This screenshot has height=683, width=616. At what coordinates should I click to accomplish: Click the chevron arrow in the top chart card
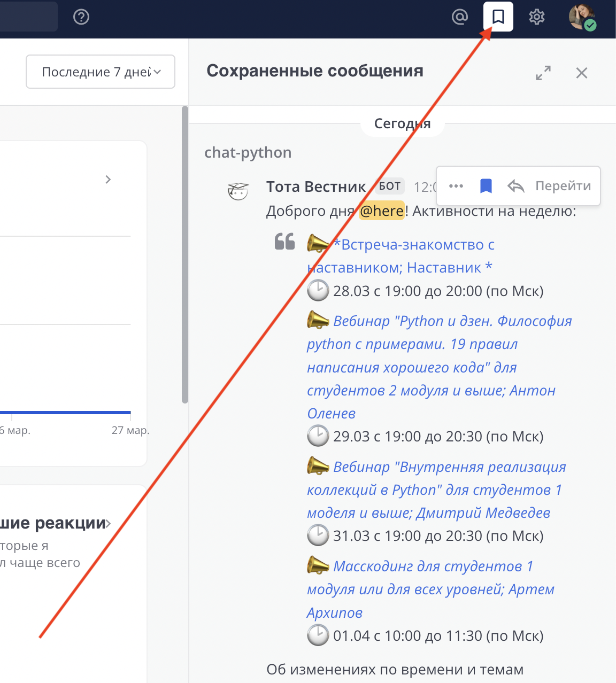point(108,180)
